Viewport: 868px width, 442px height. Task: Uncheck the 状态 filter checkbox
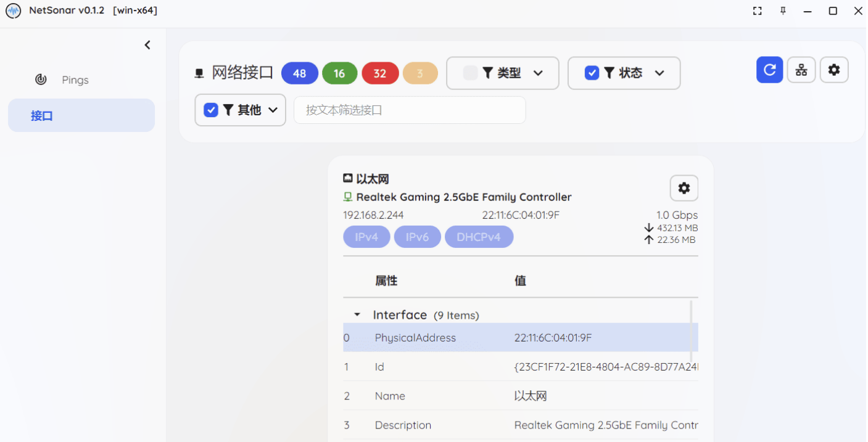tap(592, 73)
